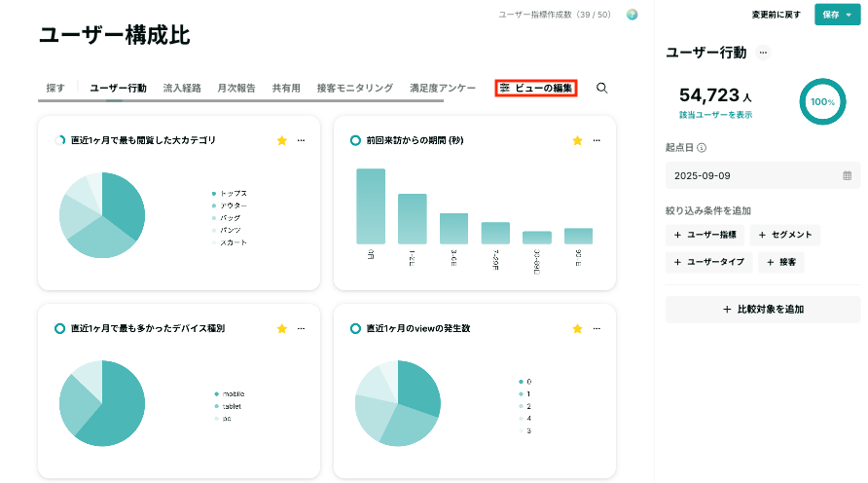
Task: Open the ellipsis menu next to ユーザー行動 heading
Action: [x=763, y=53]
